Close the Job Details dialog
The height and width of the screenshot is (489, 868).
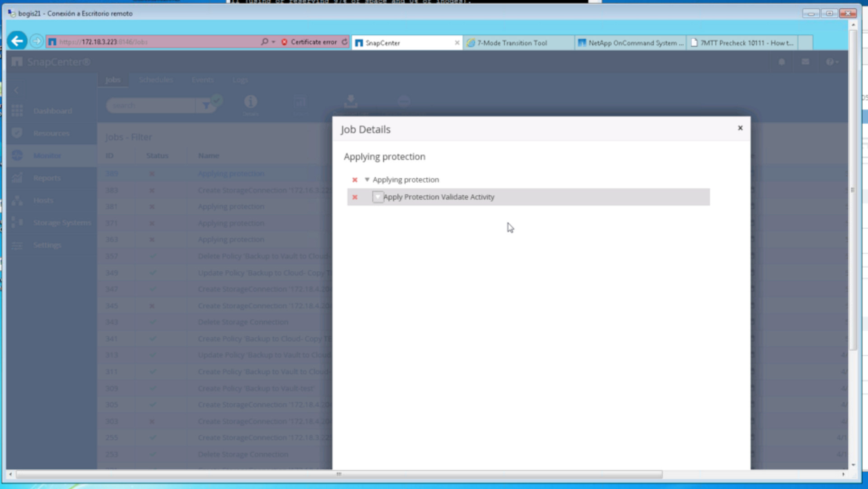point(740,128)
